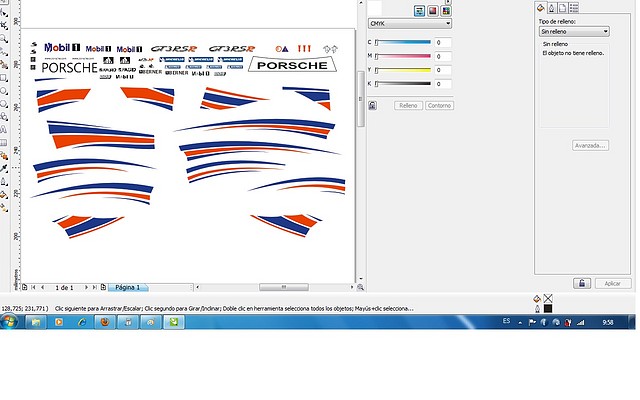Click the CorelDRAW taskbar button
640x400 pixels.
coord(174,322)
